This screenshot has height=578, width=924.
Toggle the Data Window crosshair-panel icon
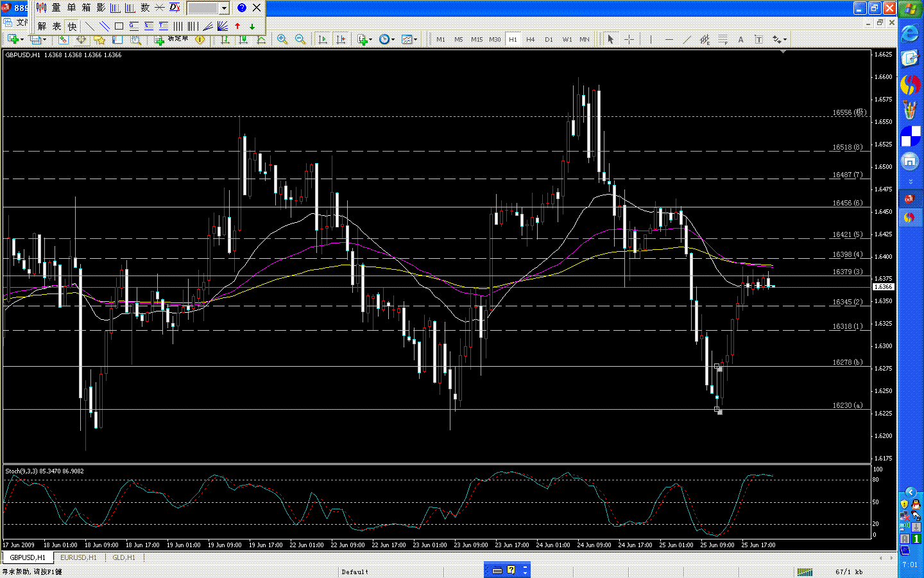81,39
